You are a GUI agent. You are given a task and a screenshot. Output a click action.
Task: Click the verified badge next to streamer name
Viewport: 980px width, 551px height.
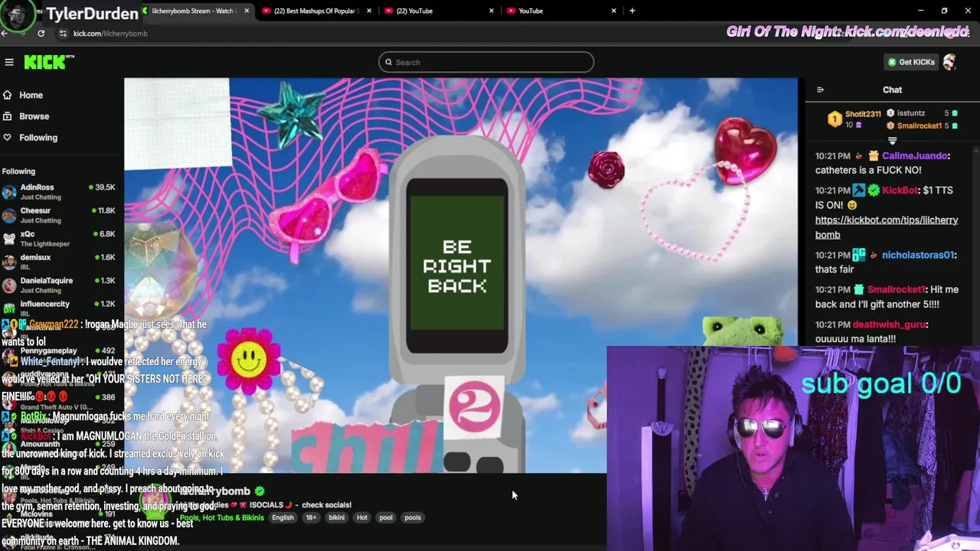click(x=260, y=491)
